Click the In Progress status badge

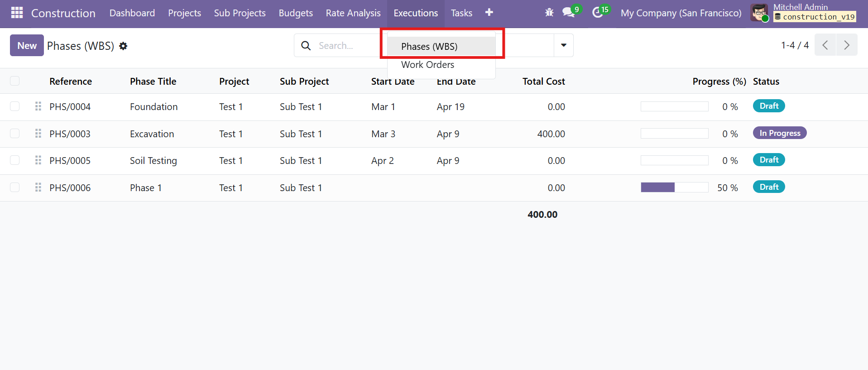pos(780,133)
